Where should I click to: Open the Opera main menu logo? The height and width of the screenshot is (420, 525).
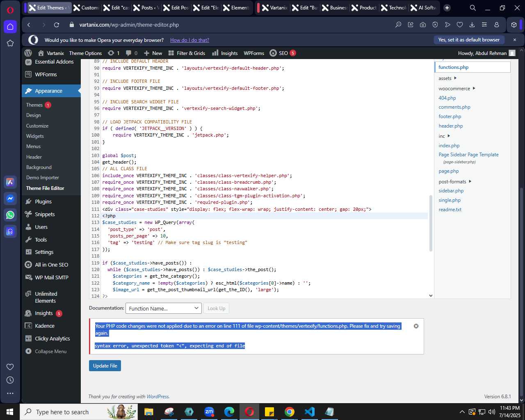(10, 10)
